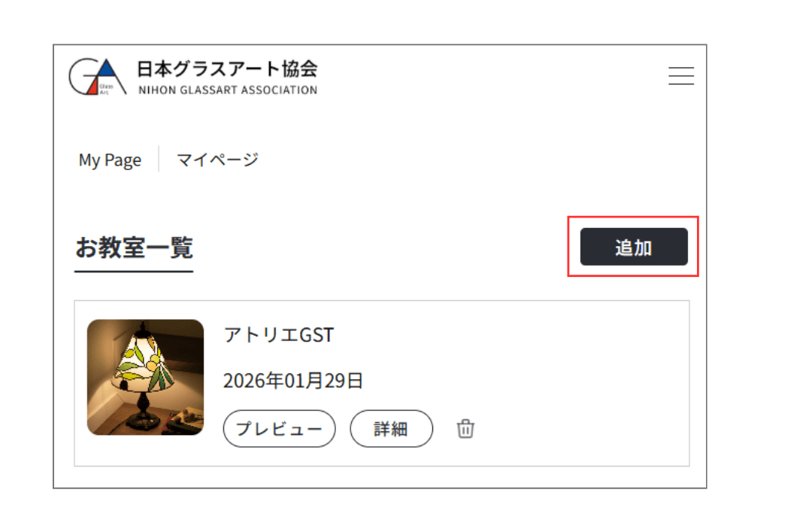Image resolution: width=812 pixels, height=520 pixels.
Task: Select the stained glass lamp thumbnail
Action: point(146,377)
